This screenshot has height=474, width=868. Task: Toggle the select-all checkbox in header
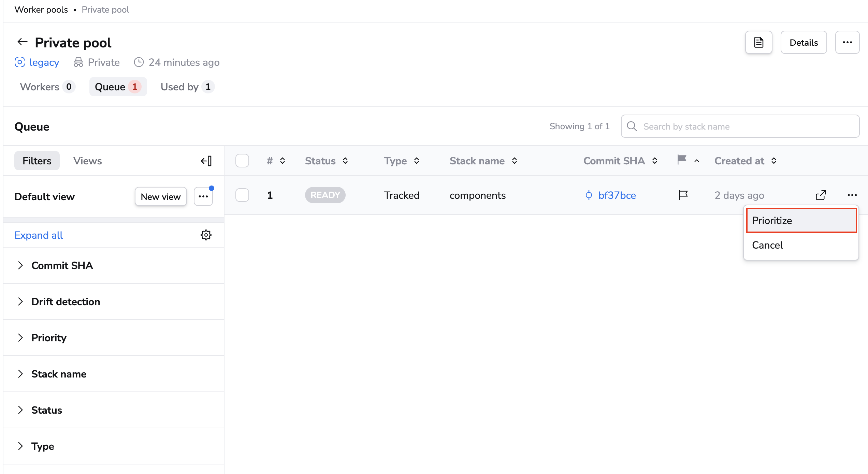(242, 161)
